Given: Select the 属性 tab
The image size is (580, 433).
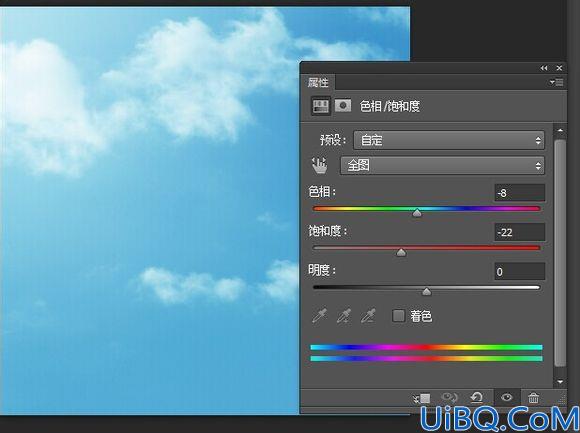Looking at the screenshot, I should 318,82.
